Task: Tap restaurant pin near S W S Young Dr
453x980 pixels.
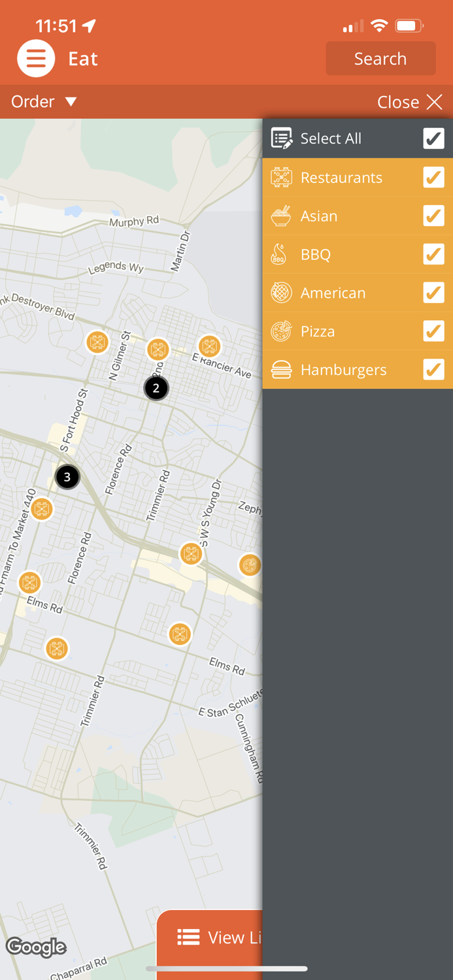Action: 191,554
